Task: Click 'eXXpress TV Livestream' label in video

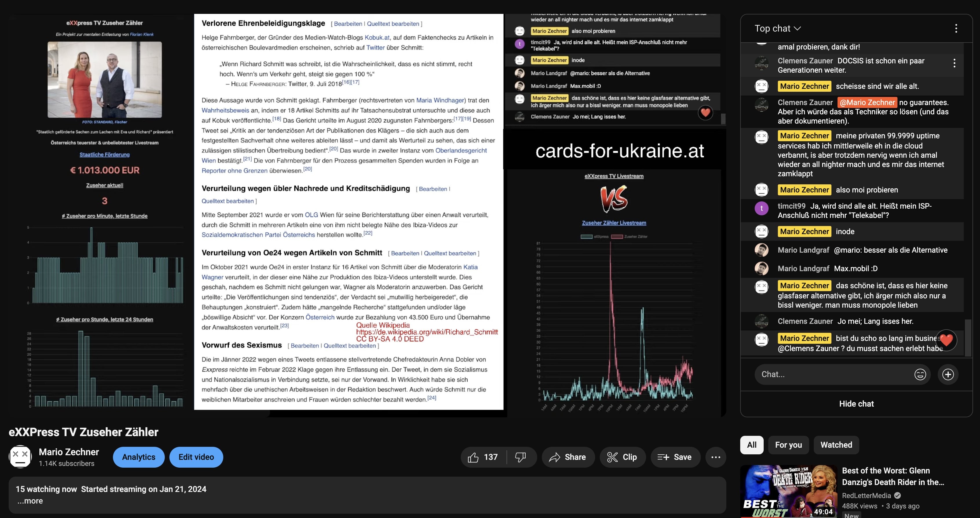Action: click(614, 176)
